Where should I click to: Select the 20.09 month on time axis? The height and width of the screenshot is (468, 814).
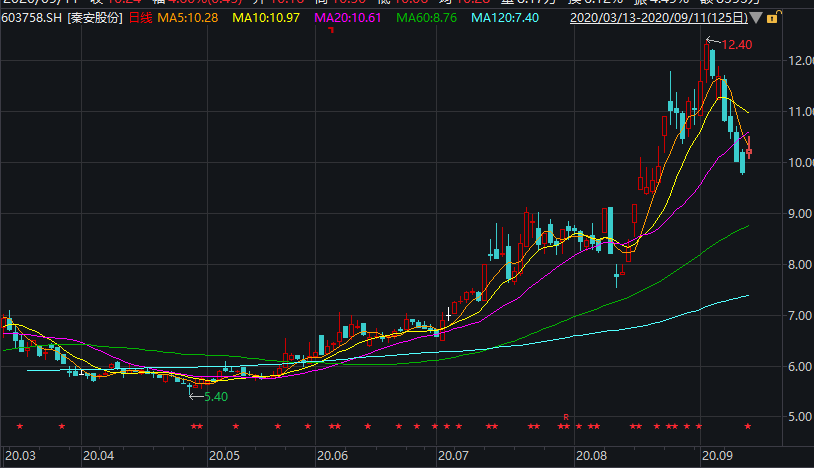point(717,456)
